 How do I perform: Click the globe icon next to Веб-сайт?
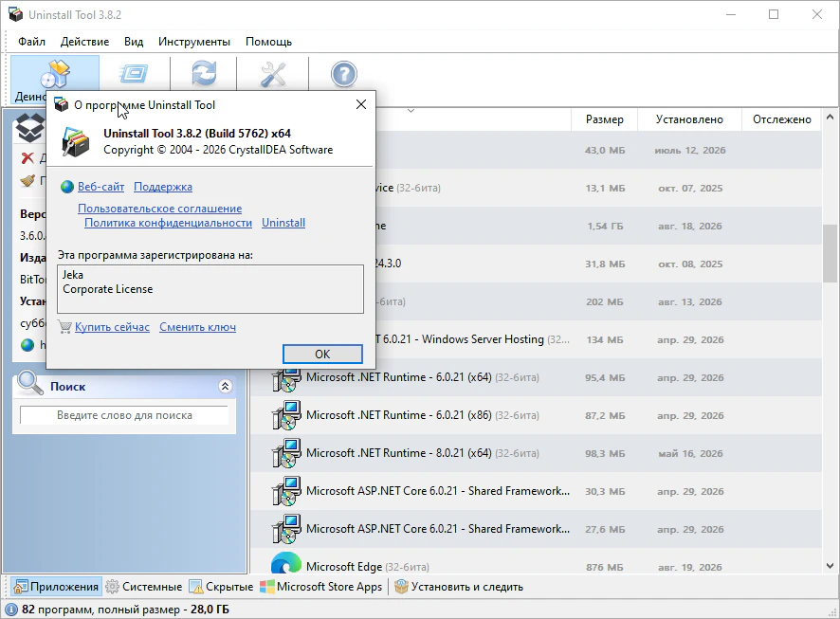click(67, 187)
